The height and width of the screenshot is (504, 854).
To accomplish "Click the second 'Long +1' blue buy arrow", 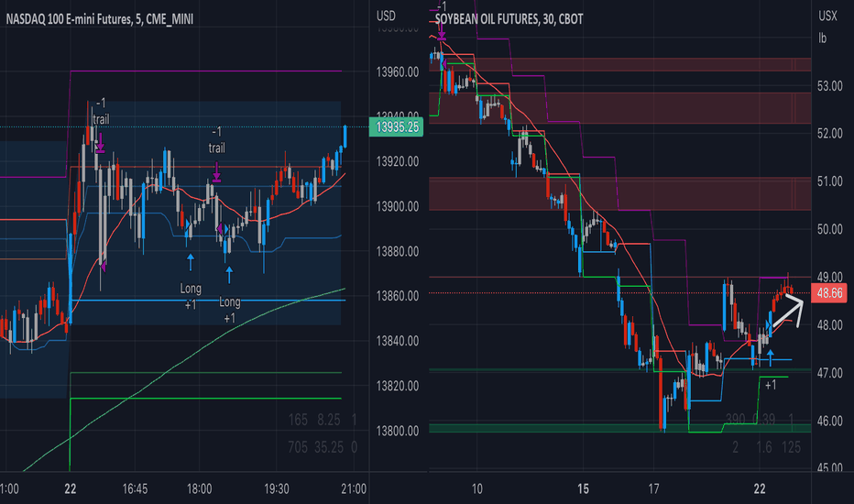I will click(x=229, y=275).
